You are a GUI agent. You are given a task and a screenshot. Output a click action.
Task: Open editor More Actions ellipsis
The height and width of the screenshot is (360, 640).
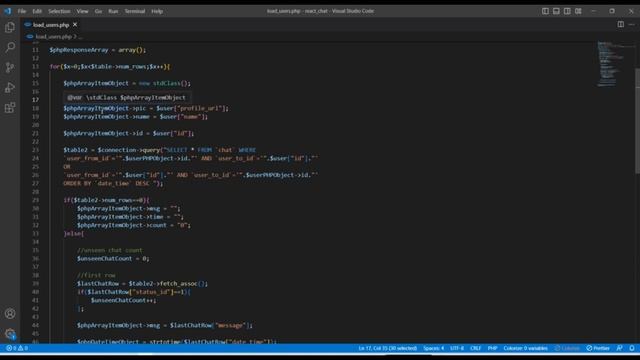point(631,24)
